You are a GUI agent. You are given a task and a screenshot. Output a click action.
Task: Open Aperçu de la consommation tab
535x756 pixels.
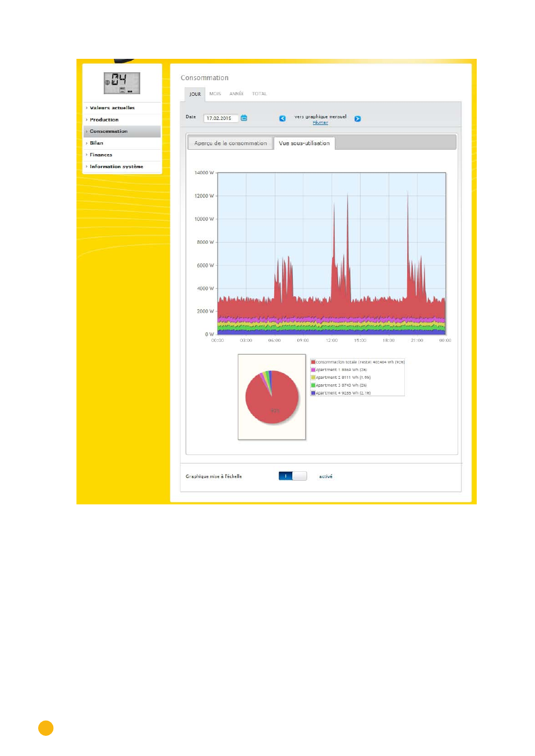230,143
